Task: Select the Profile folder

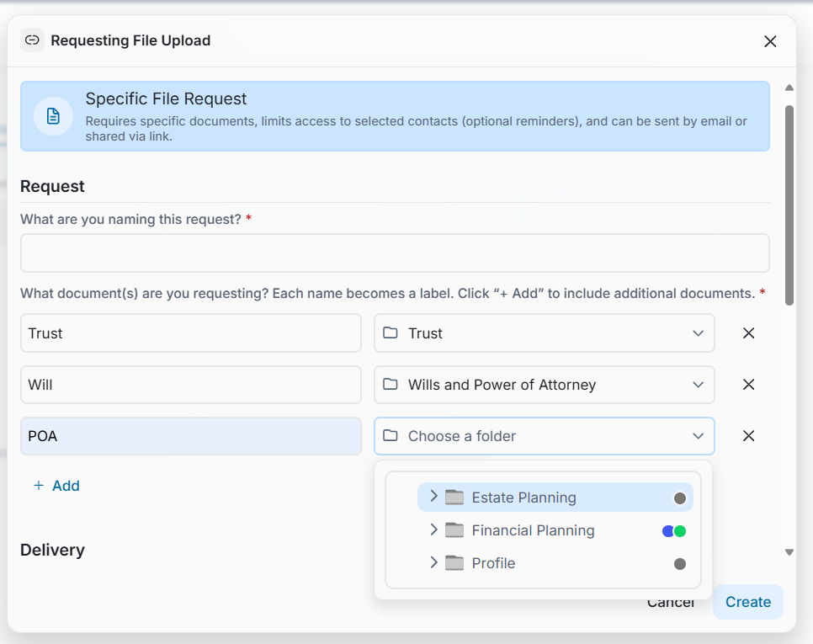Action: tap(555, 563)
